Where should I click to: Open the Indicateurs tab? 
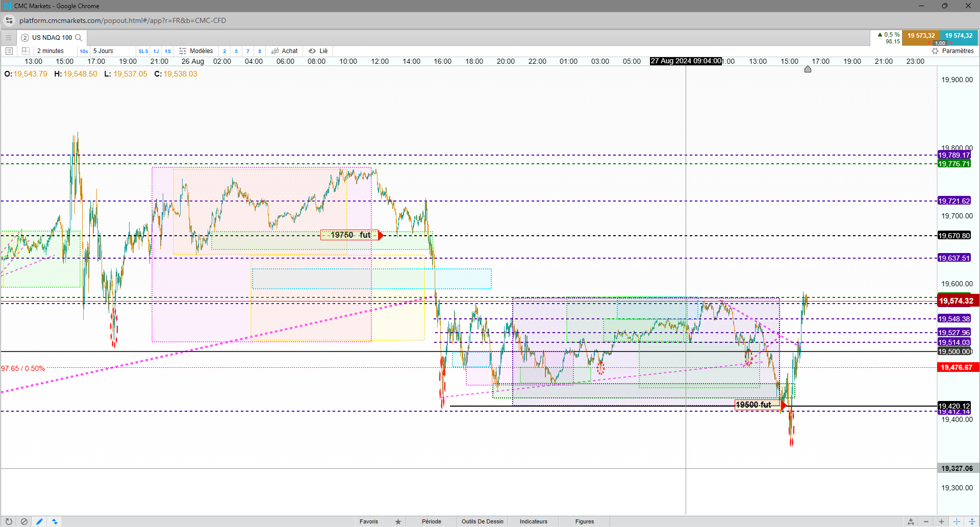pyautogui.click(x=534, y=521)
